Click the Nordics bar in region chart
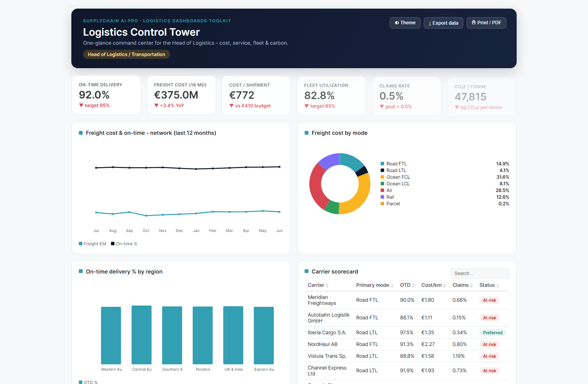588x384 pixels. point(203,335)
